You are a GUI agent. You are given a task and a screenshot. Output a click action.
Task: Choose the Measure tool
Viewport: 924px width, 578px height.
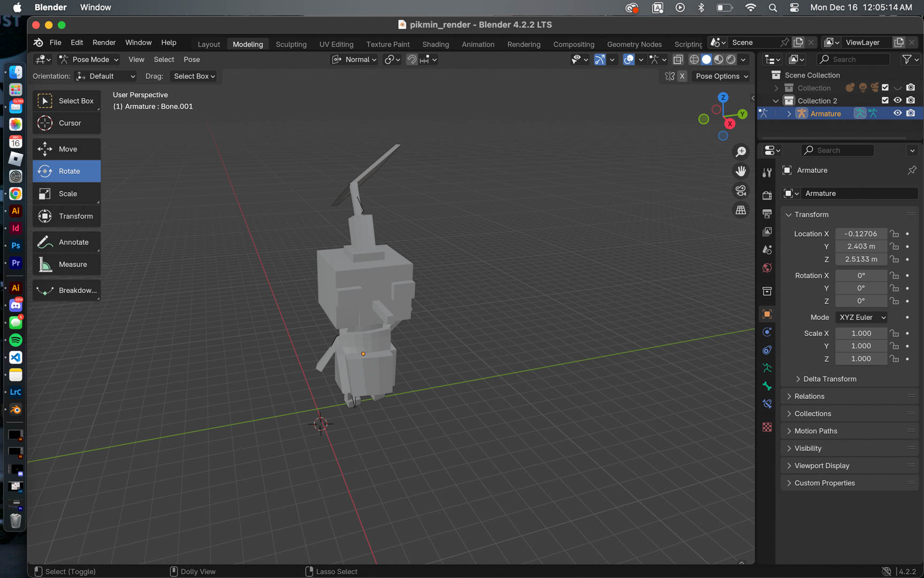[67, 264]
